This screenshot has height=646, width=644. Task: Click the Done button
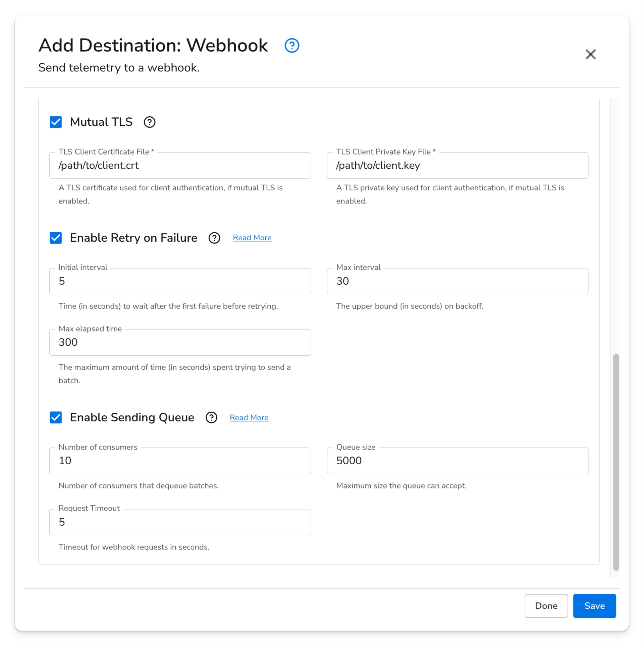point(546,606)
